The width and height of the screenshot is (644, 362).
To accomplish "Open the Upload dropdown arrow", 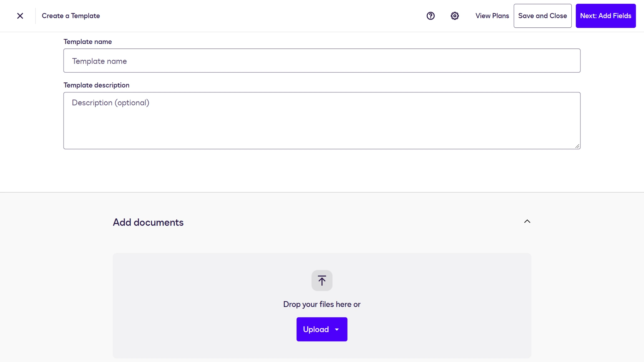I will [x=337, y=330].
